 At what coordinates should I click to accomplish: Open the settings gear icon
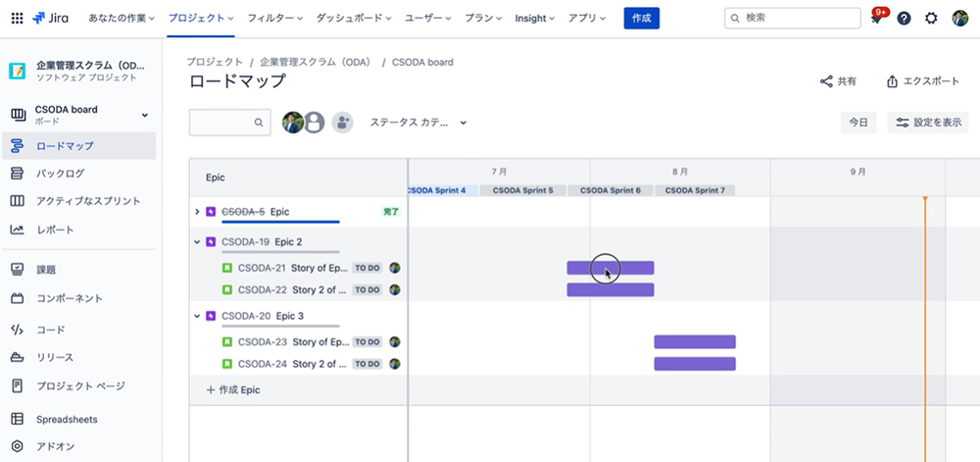(931, 18)
